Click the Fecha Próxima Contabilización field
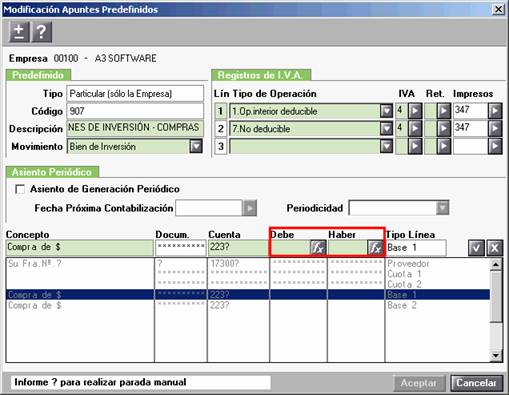The height and width of the screenshot is (395, 509). click(x=209, y=208)
